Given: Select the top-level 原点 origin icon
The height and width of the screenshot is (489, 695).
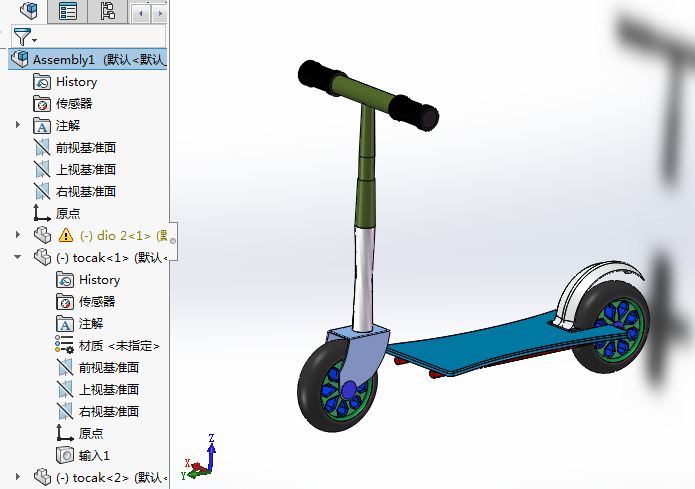Looking at the screenshot, I should (42, 213).
